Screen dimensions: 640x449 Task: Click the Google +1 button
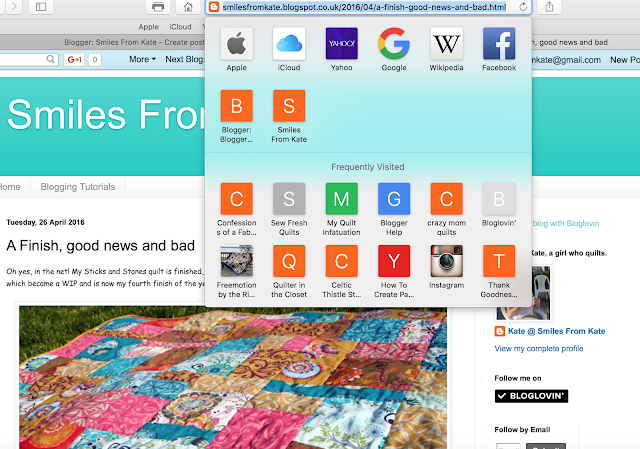74,60
